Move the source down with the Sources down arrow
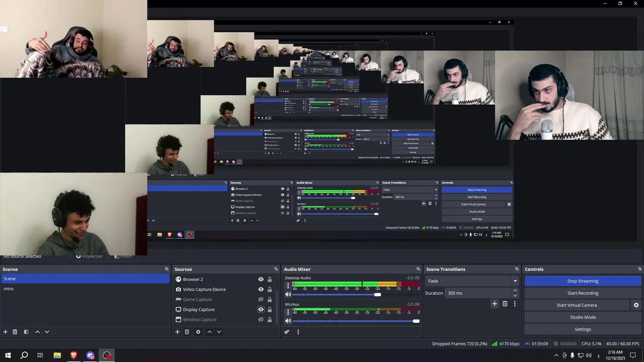644x362 pixels. (x=219, y=332)
